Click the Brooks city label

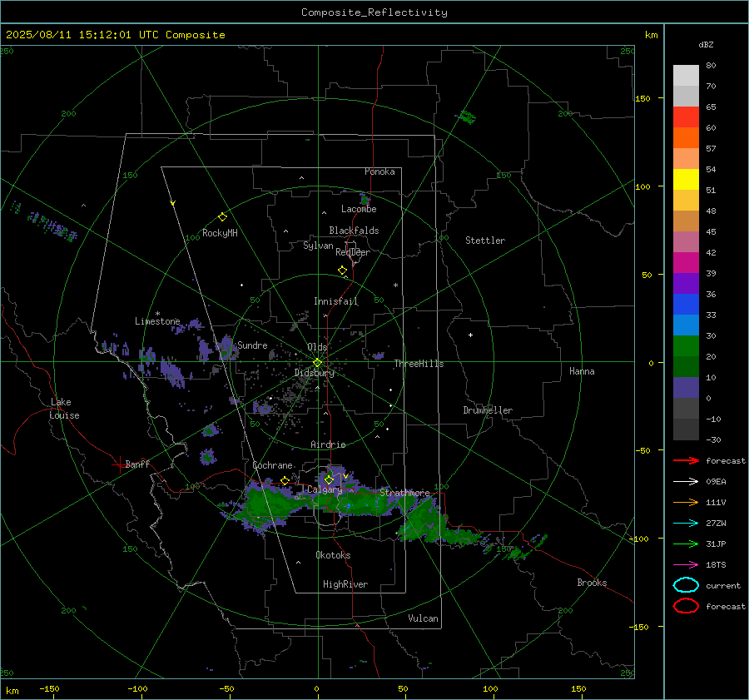pyautogui.click(x=592, y=583)
